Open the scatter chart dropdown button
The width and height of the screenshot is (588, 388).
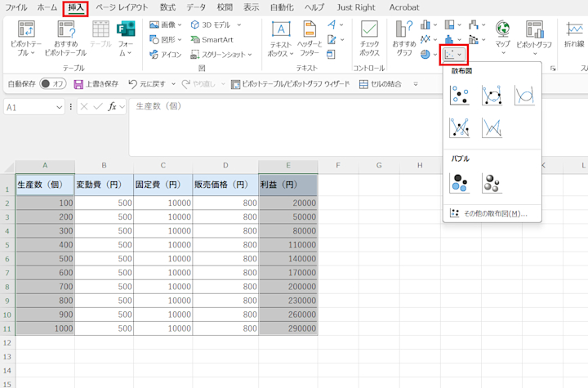pyautogui.click(x=454, y=55)
